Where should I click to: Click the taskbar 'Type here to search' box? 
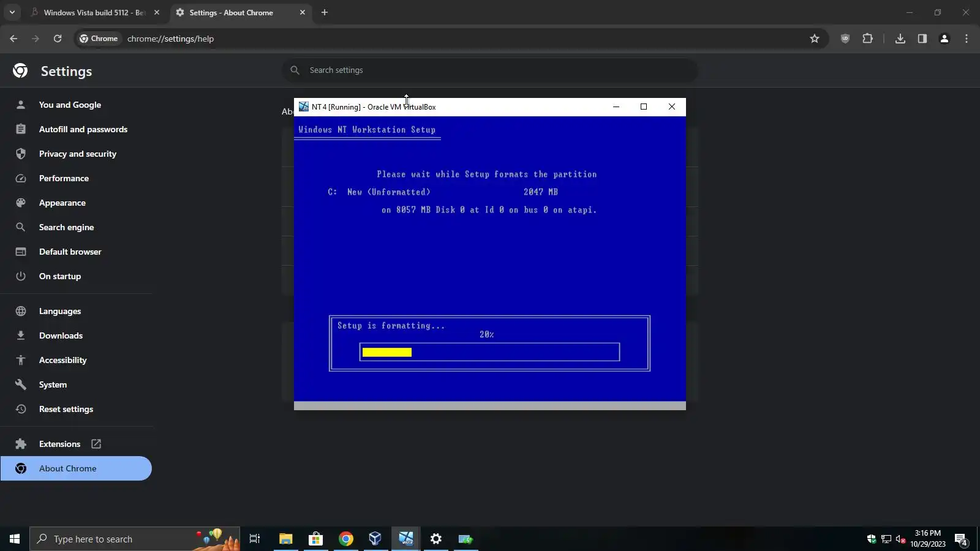135,539
